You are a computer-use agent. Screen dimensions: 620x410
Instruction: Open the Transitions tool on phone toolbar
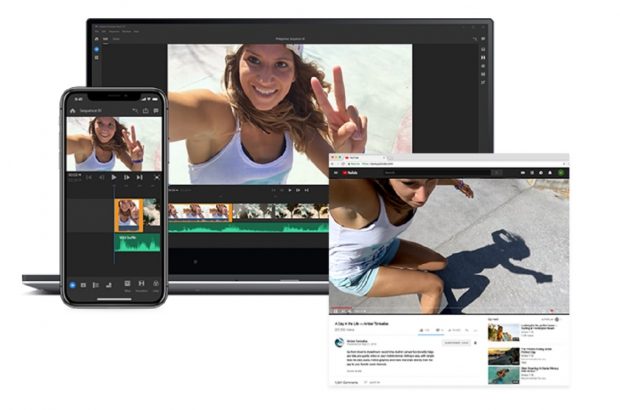point(141,285)
